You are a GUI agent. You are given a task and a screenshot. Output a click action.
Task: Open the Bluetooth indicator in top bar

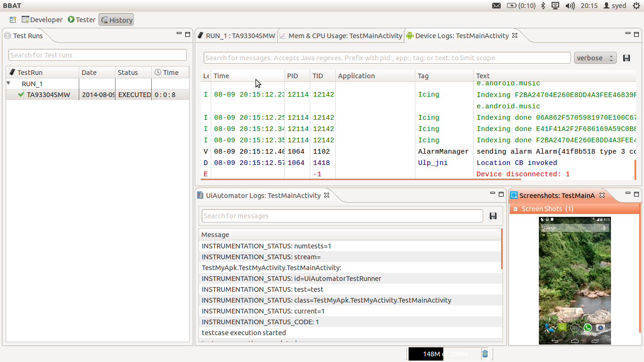(x=543, y=6)
